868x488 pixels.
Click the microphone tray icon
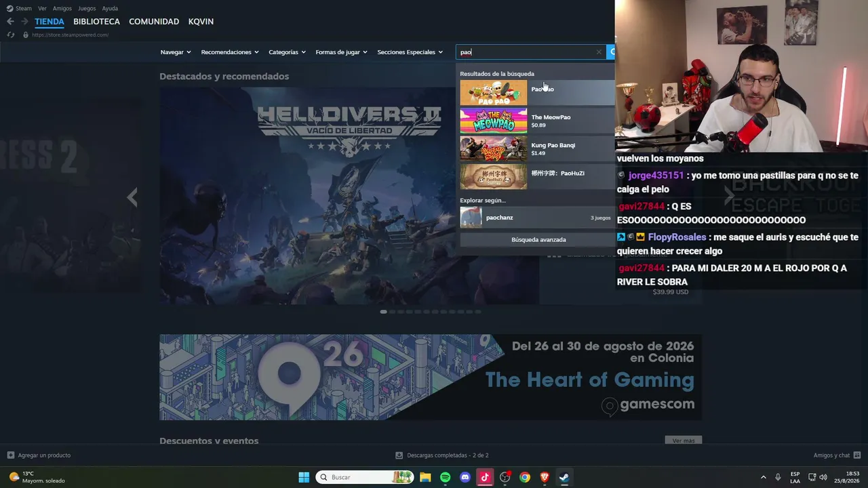coord(778,477)
